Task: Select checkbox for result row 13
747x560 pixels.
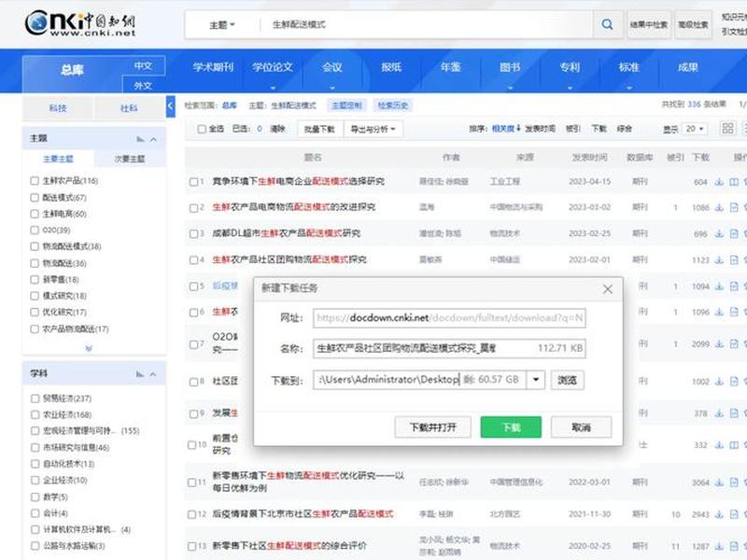Action: point(192,546)
